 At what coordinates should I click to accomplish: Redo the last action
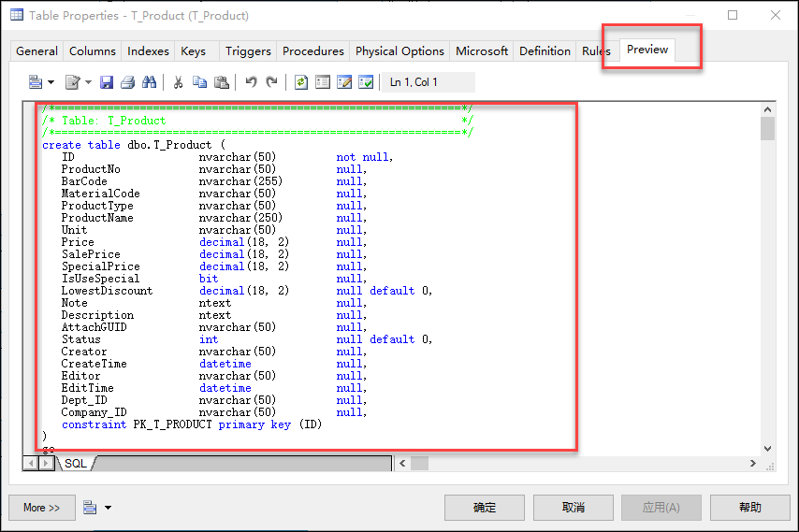(272, 82)
